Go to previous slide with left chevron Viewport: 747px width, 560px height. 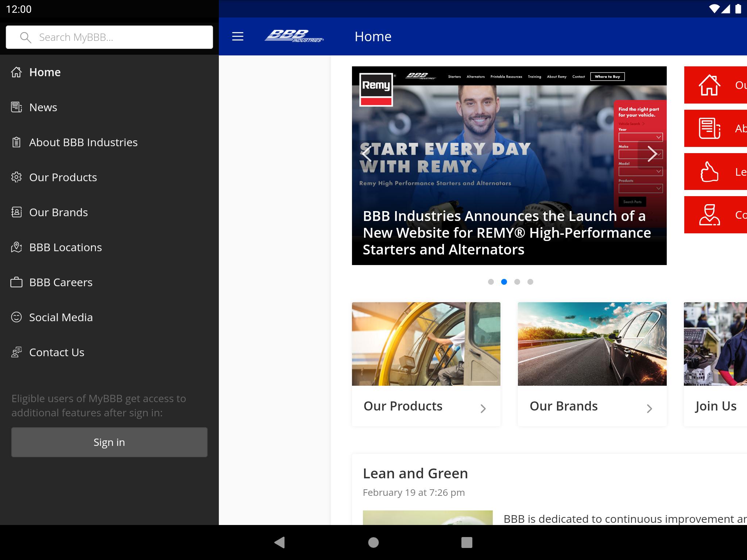coord(366,154)
